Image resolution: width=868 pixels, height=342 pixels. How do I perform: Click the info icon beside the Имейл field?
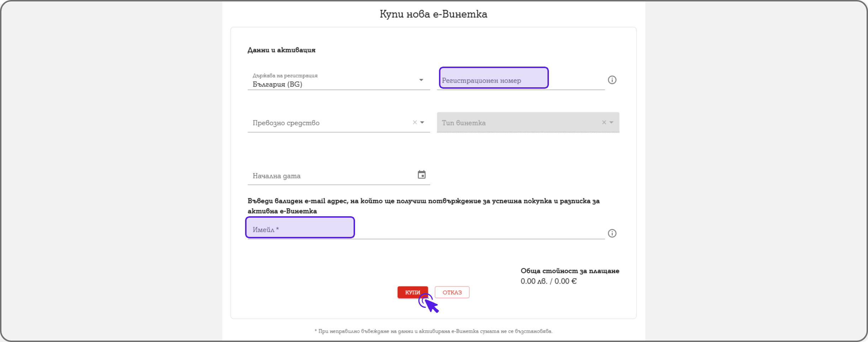[612, 233]
